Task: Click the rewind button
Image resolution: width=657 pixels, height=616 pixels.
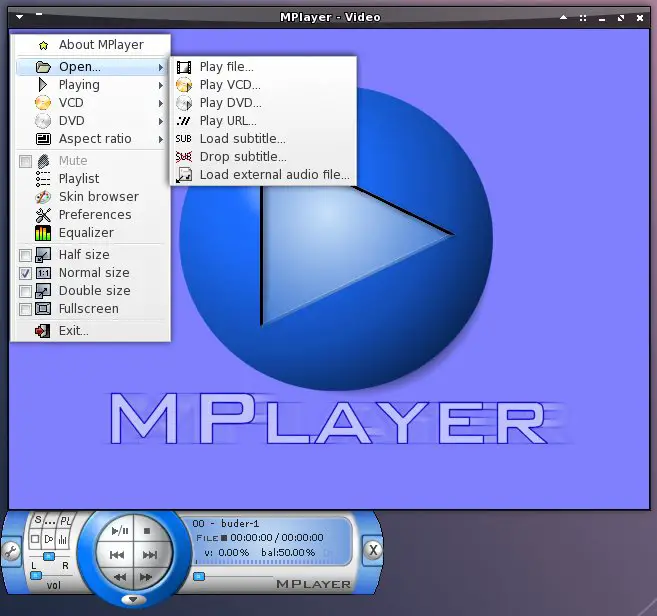Action: 120,577
